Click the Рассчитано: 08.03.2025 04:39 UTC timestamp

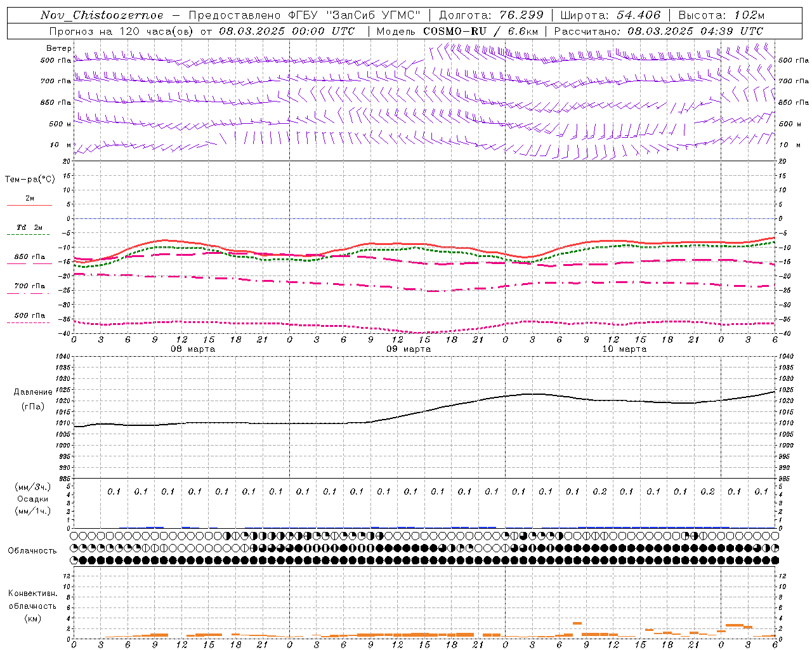click(658, 31)
